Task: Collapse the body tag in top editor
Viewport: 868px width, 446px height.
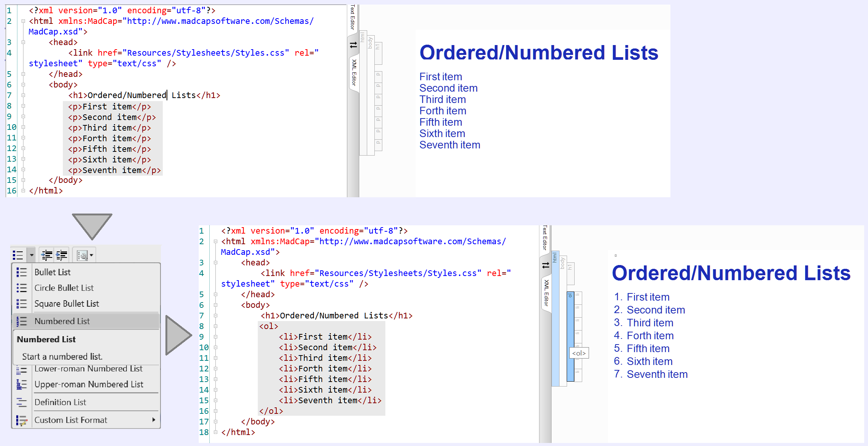Action: click(23, 85)
